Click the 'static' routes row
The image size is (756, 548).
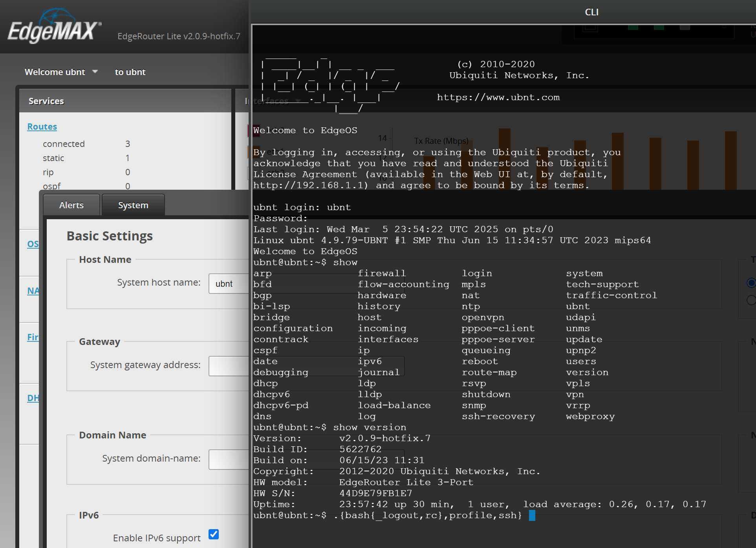click(86, 158)
